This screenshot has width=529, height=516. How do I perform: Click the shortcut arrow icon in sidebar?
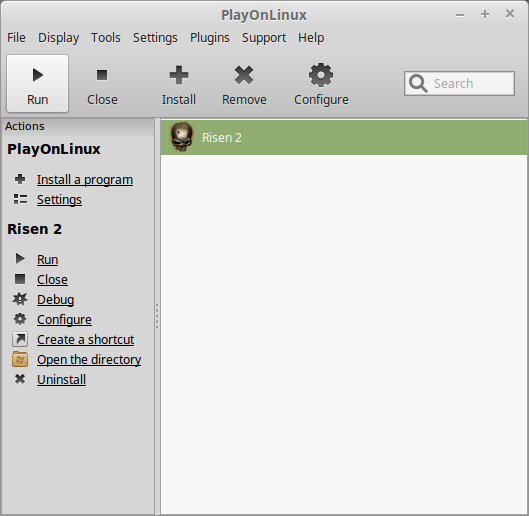tap(20, 339)
